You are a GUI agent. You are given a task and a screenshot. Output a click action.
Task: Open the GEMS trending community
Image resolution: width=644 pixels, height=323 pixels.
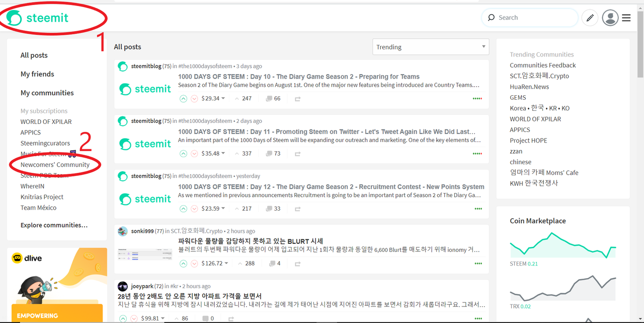[518, 98]
